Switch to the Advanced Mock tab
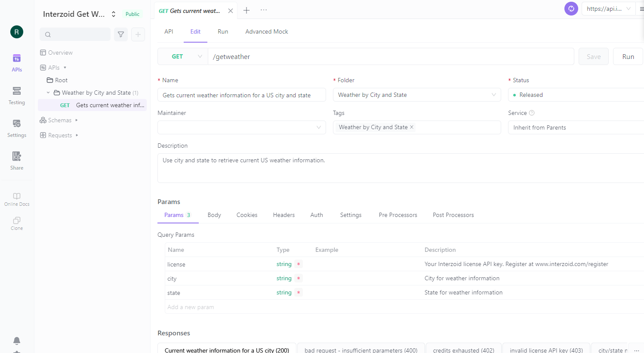 (x=267, y=31)
